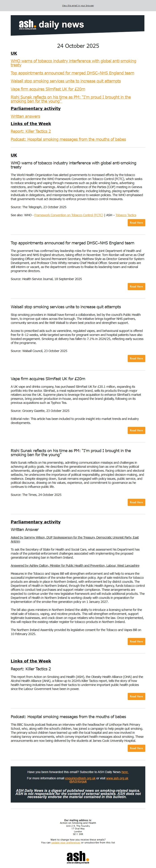
Task: Open the email in your browser
Action: tap(78, 6)
